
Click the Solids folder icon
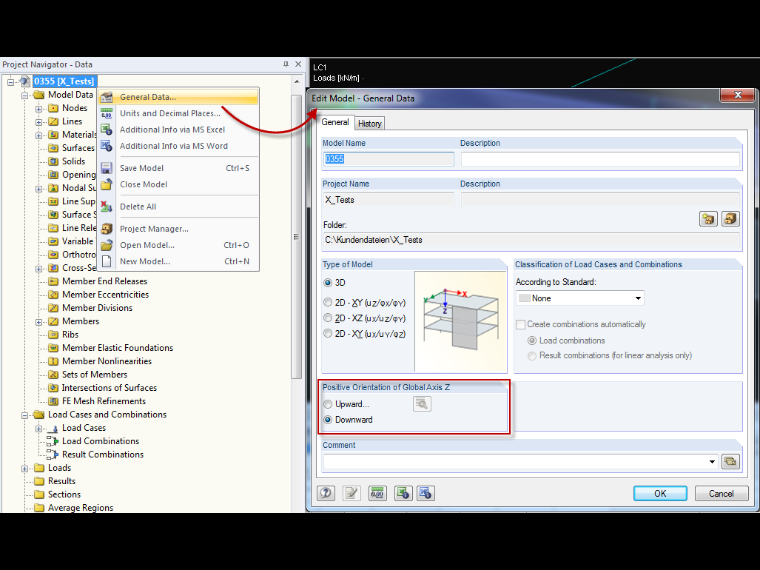point(53,161)
